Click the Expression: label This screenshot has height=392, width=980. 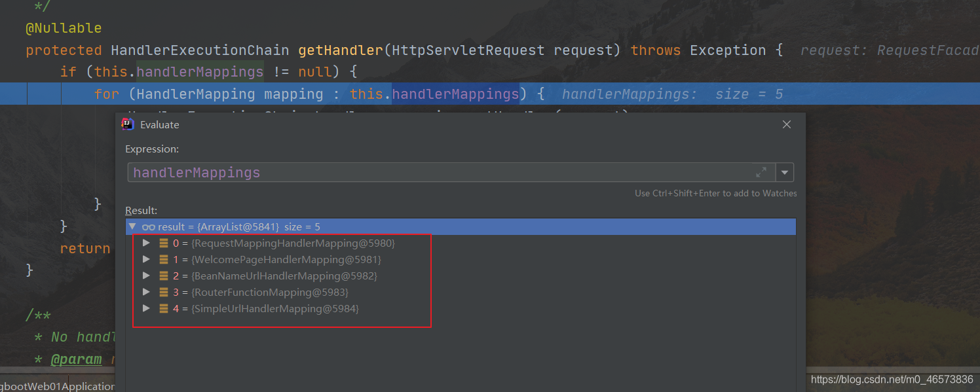click(x=152, y=149)
